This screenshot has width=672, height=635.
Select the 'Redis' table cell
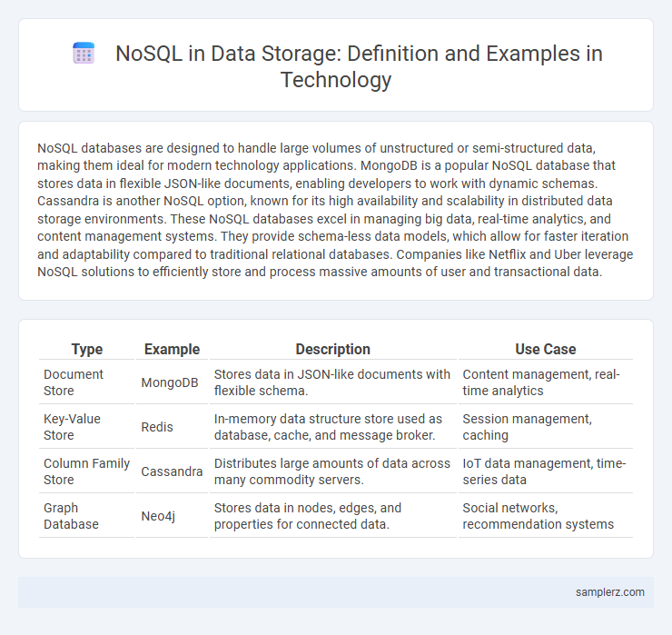tap(172, 427)
